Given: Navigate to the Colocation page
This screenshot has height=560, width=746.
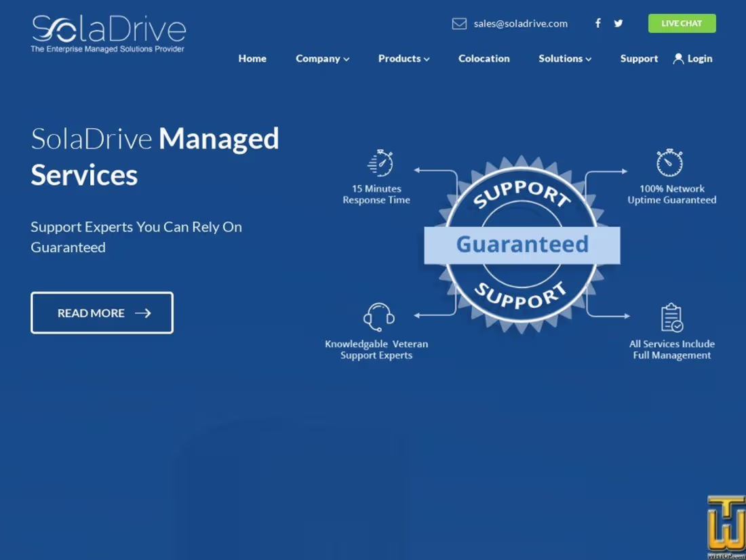Looking at the screenshot, I should (x=484, y=58).
